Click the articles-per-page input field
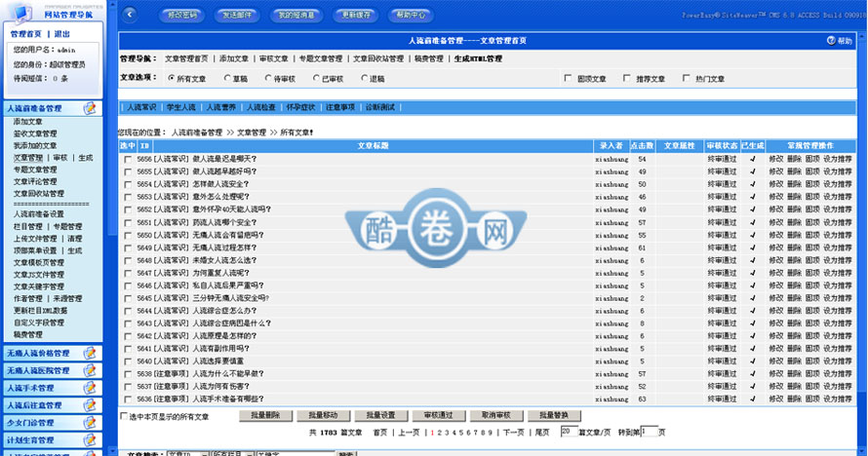 tap(569, 432)
